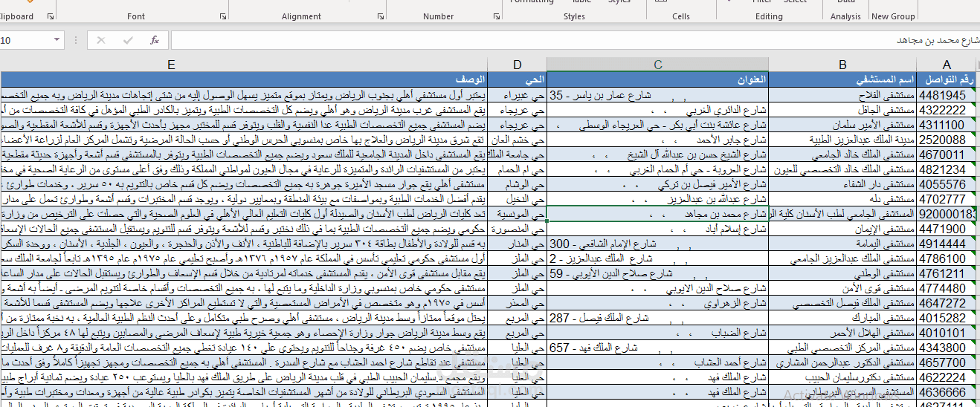Click hospital name 'مستشفى الفلاح'
The width and height of the screenshot is (980, 407).
(x=886, y=95)
